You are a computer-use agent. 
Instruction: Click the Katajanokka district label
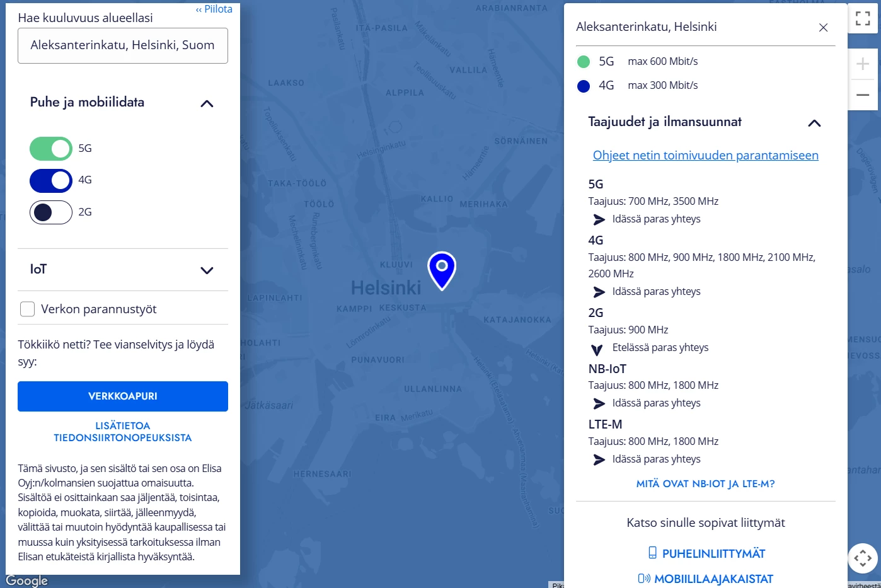pyautogui.click(x=517, y=320)
